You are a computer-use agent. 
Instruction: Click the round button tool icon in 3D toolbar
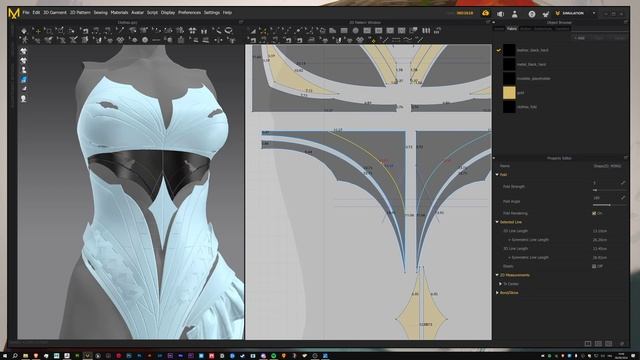point(145,40)
